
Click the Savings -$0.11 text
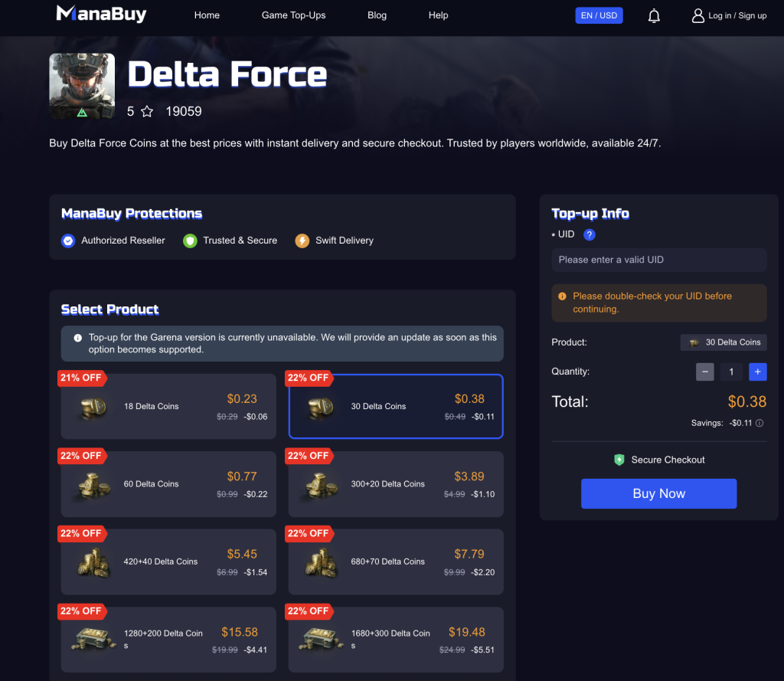pos(721,424)
